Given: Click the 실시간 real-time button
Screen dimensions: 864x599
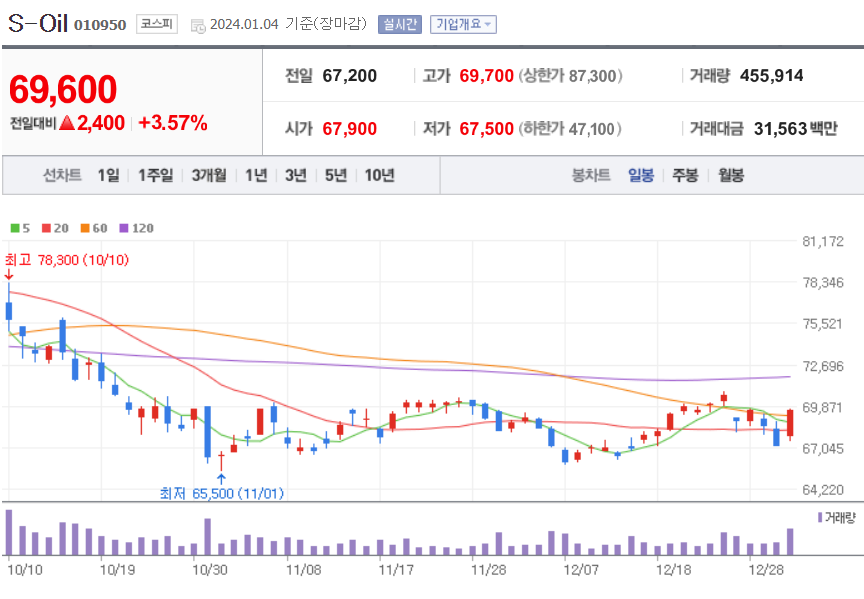Looking at the screenshot, I should [x=399, y=24].
